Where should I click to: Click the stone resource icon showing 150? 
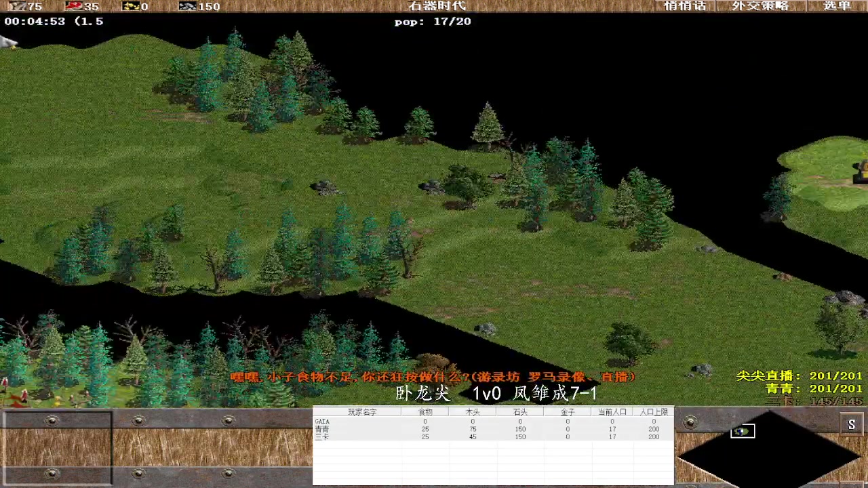pyautogui.click(x=187, y=6)
